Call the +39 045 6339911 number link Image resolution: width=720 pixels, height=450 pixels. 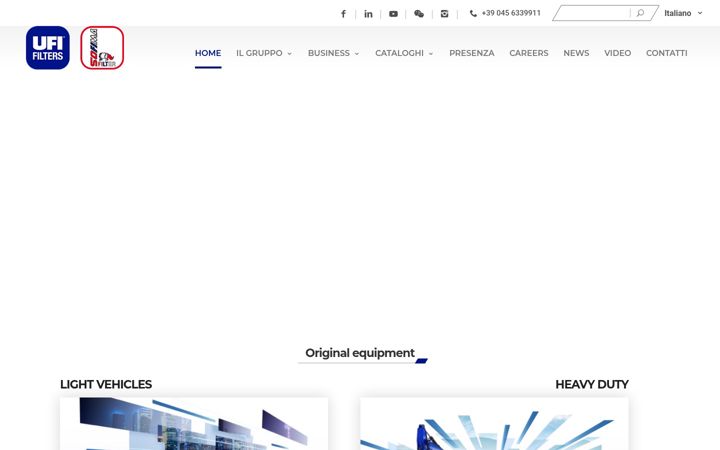[511, 13]
